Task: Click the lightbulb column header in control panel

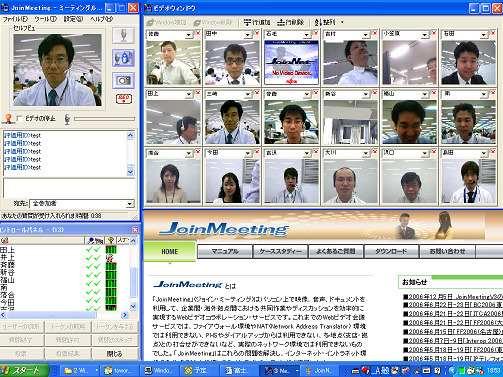Action: coord(111,240)
